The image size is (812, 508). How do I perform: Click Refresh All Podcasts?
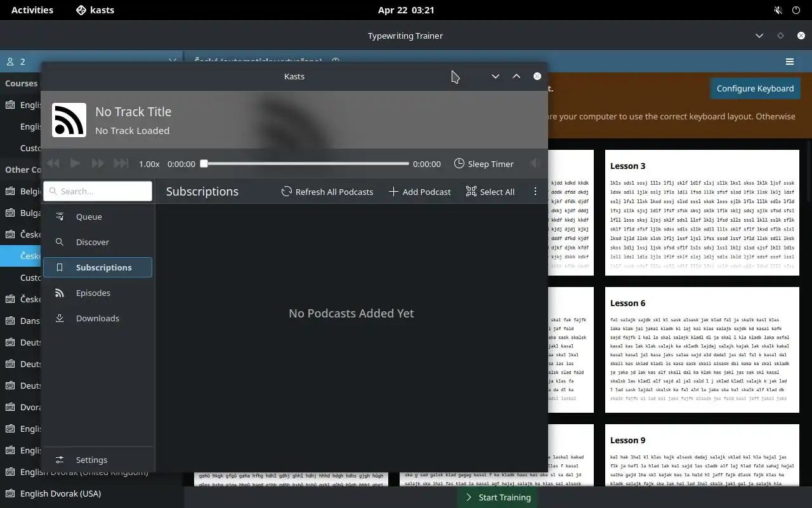point(327,192)
